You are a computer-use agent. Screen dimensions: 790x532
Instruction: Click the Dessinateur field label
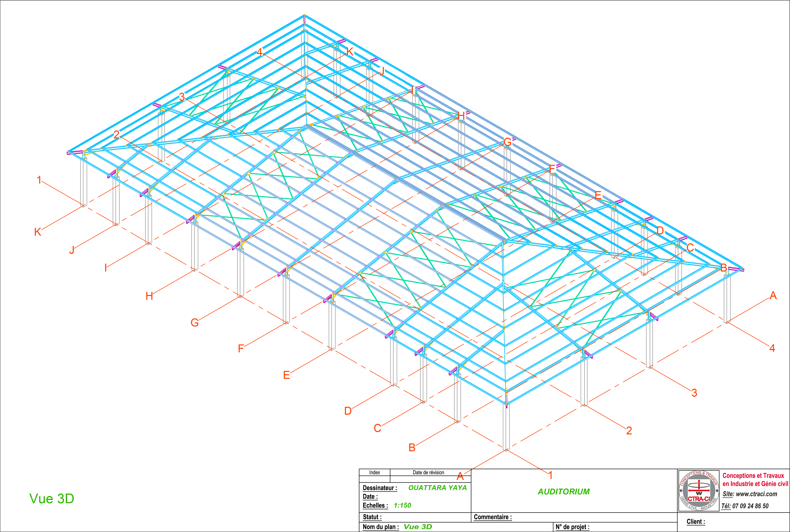coord(380,488)
